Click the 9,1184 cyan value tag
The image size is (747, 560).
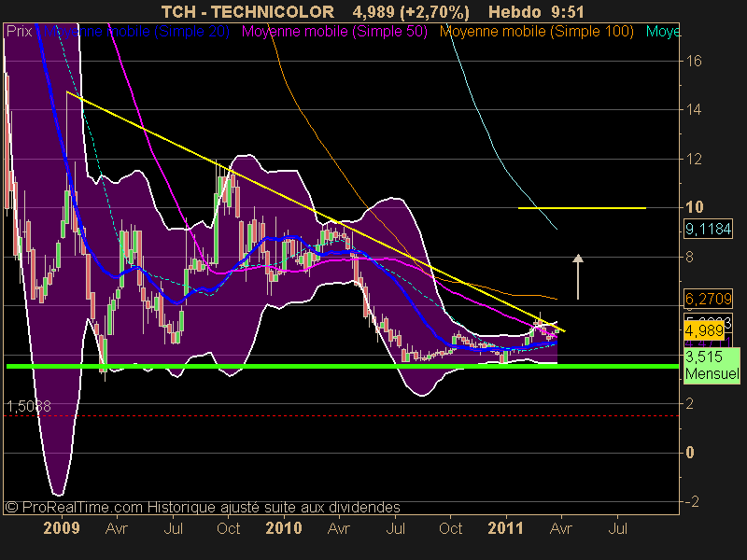[708, 229]
